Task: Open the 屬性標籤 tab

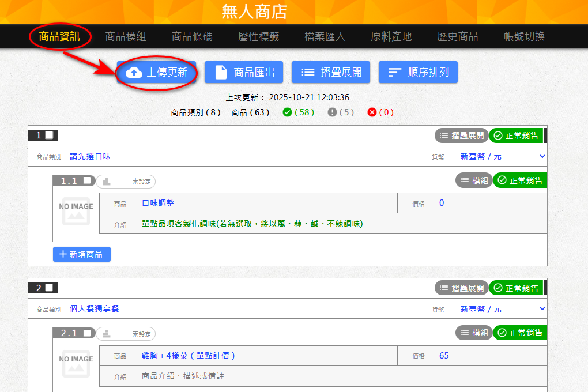Action: (x=258, y=37)
